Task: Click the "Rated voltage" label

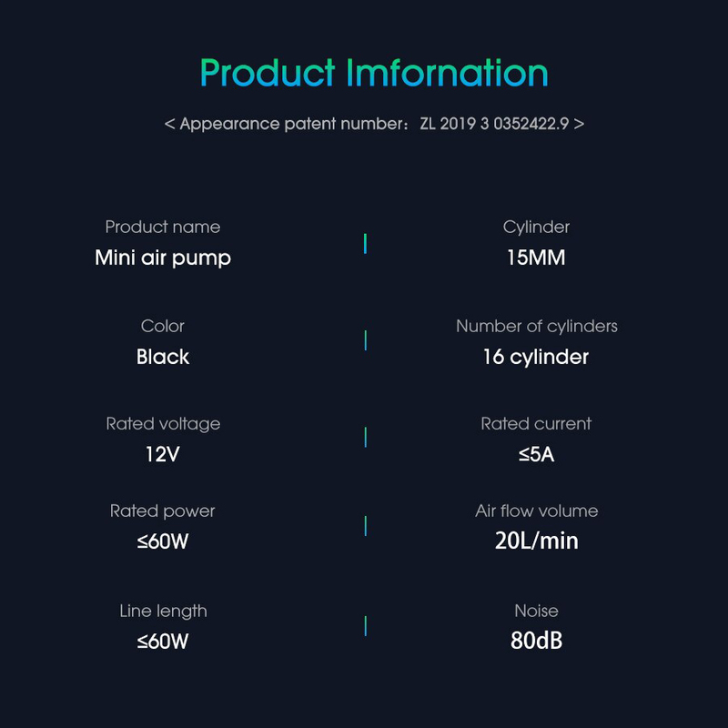Action: tap(163, 424)
